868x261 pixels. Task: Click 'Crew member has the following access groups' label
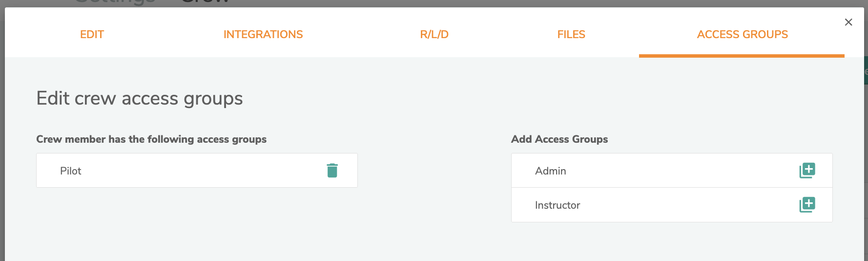click(151, 139)
